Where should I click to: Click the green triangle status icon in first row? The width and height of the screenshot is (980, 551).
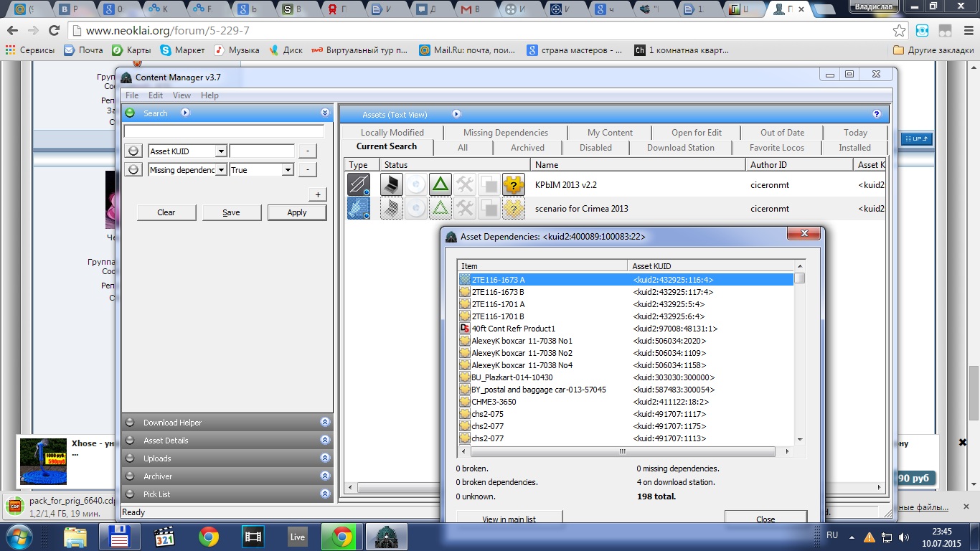[440, 184]
